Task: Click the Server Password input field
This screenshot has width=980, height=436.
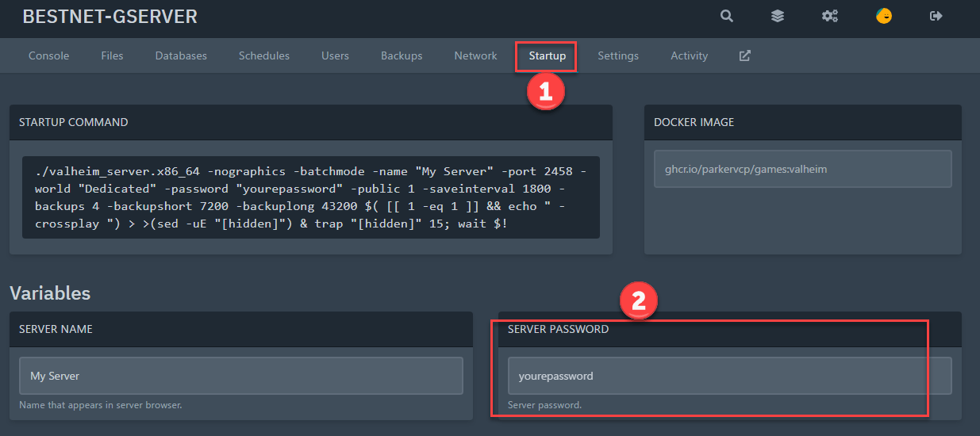Action: point(729,376)
